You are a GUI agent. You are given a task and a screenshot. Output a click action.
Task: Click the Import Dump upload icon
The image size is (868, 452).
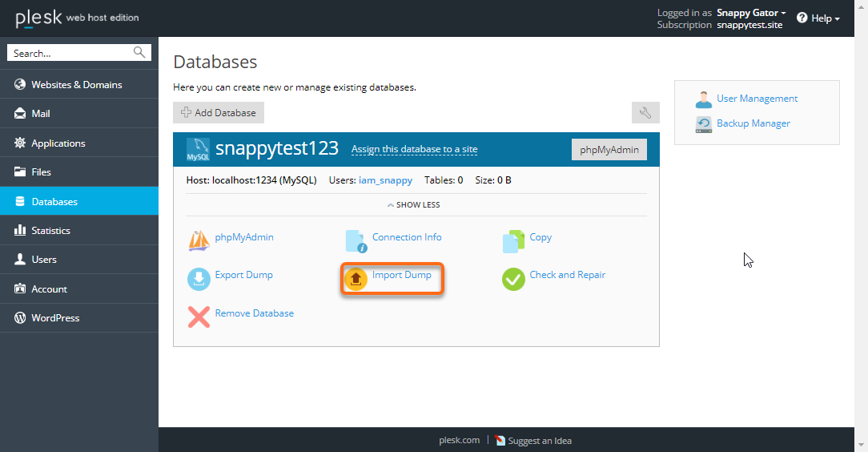tap(356, 279)
